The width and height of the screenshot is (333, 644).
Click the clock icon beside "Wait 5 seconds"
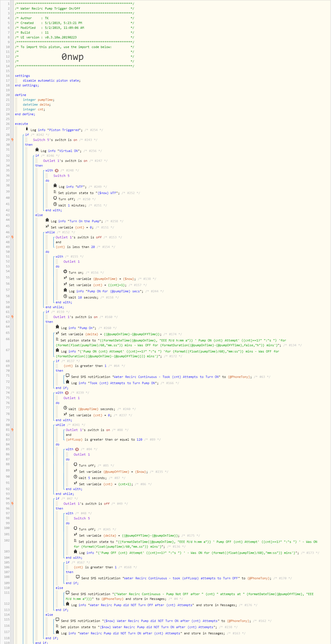(x=75, y=477)
